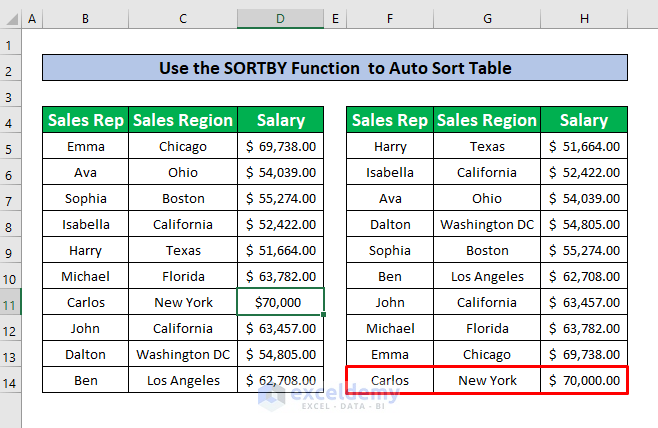Select the Emma cell in left table
Screen dimensions: 658x428
(86, 146)
